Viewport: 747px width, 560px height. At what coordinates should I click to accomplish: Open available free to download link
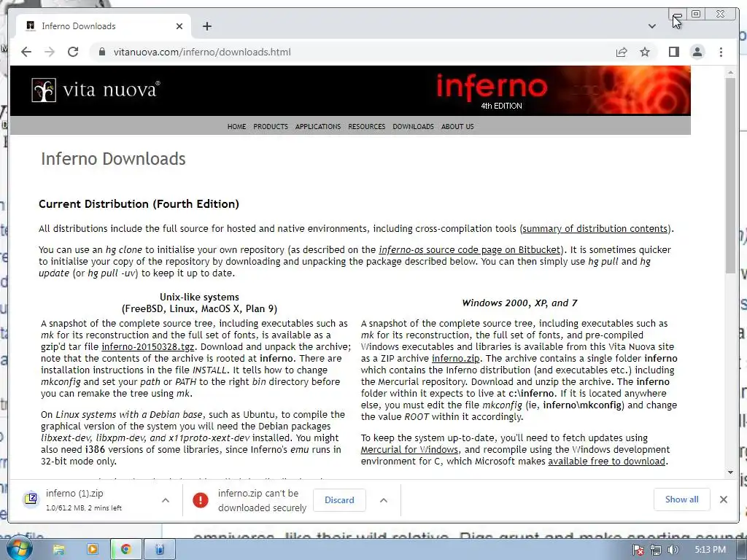606,462
